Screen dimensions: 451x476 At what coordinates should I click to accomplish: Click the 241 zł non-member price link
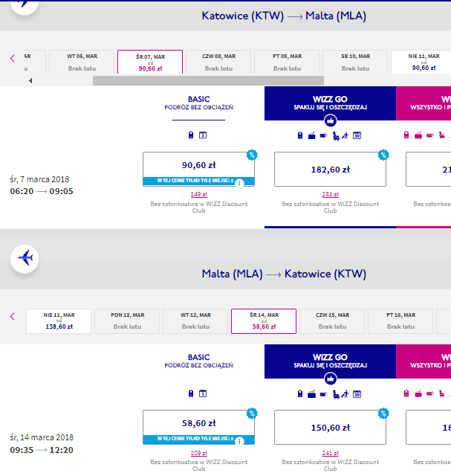(331, 453)
